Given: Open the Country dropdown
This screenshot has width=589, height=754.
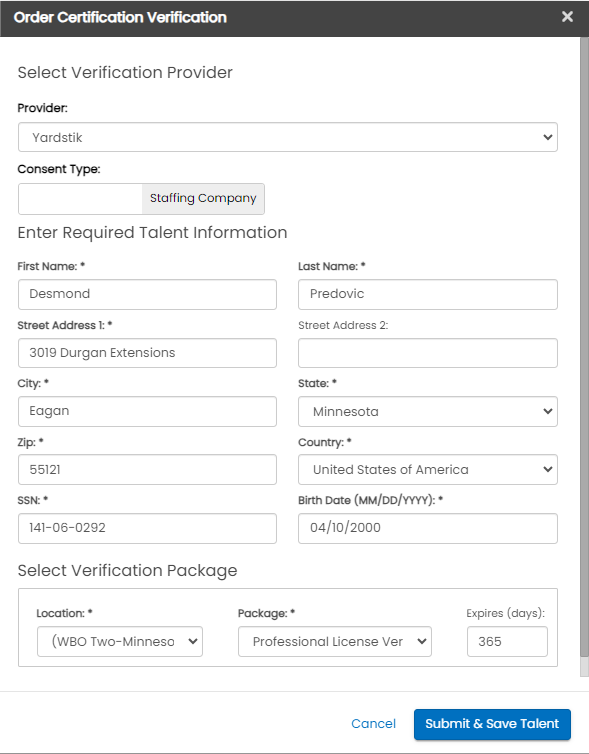Looking at the screenshot, I should (x=427, y=469).
